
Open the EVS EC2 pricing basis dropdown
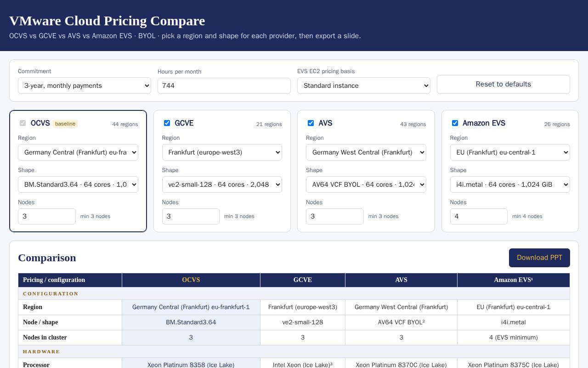364,86
